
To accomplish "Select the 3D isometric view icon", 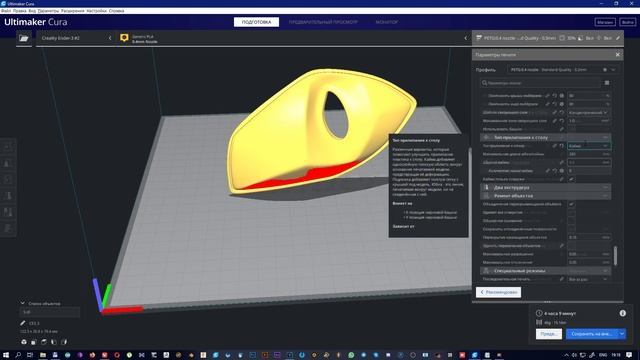I will tap(24, 342).
